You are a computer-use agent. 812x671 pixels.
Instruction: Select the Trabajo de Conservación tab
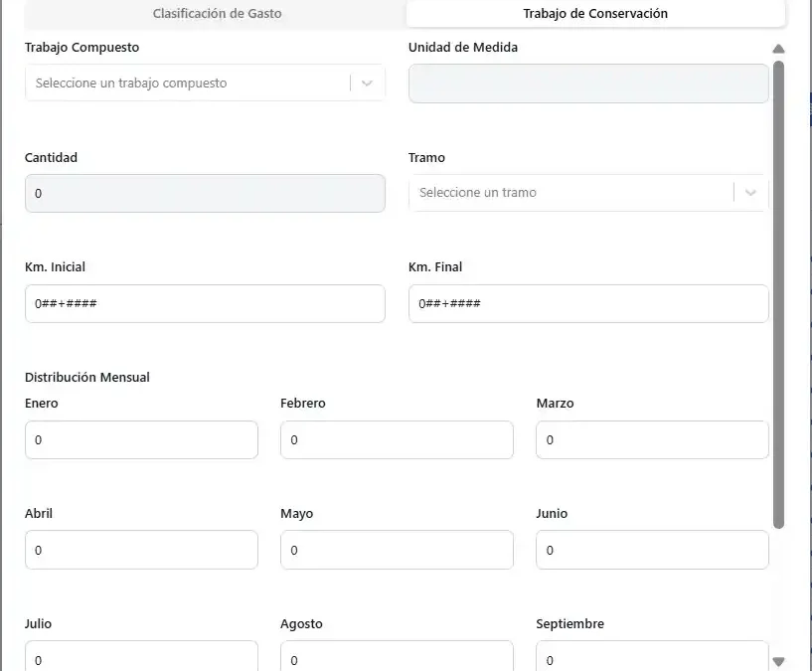tap(594, 14)
